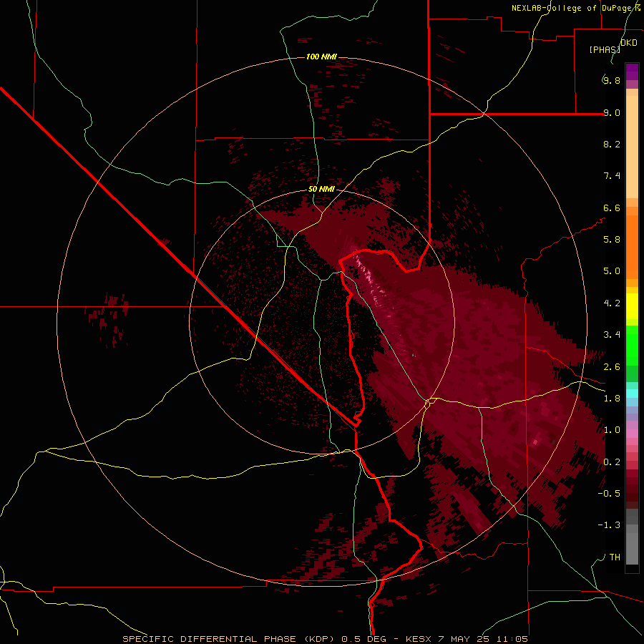644x644 pixels.
Task: Click the 50 NMI range ring label
Action: 321,189
